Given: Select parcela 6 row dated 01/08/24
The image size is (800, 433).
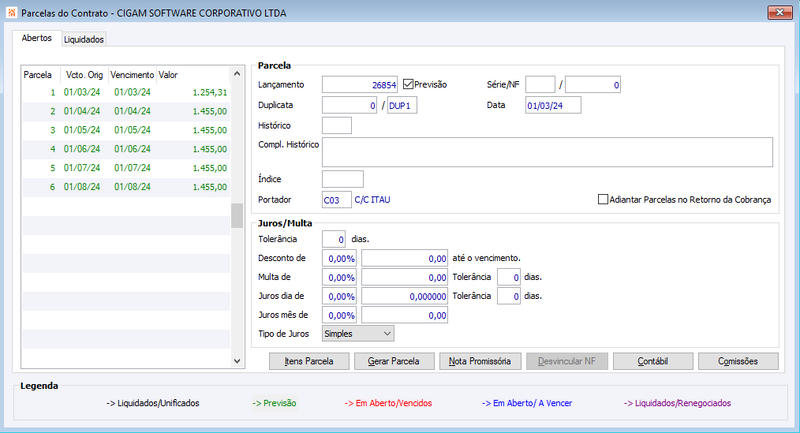Looking at the screenshot, I should pyautogui.click(x=126, y=187).
